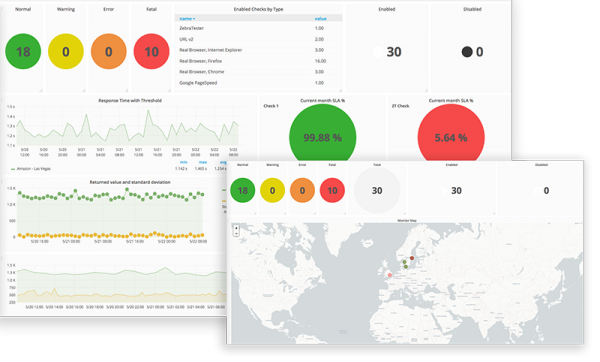Image resolution: width=600 pixels, height=362 pixels.
Task: Select Real Browser, Firefox row
Action: [x=259, y=61]
